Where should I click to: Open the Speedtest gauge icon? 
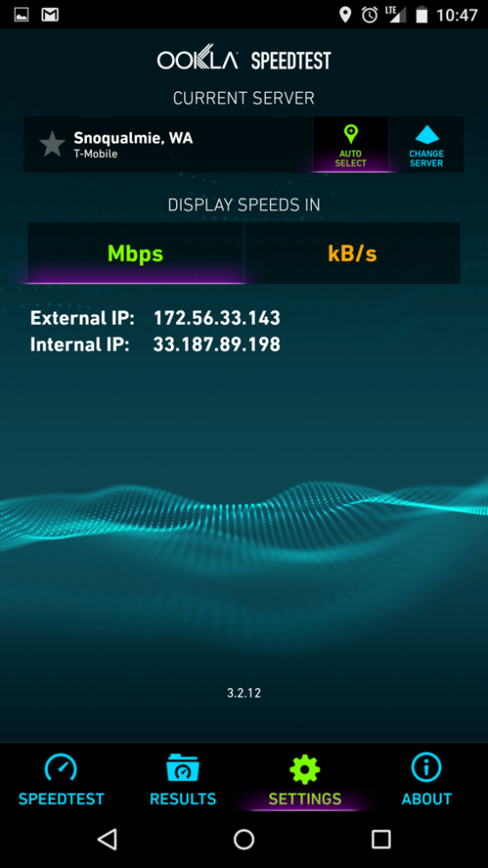click(61, 769)
